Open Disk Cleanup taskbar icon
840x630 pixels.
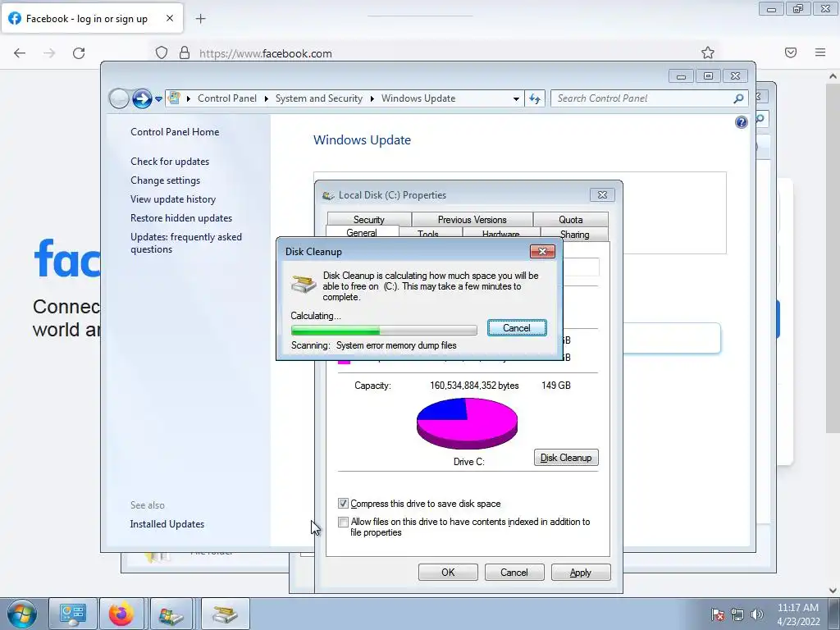(225, 614)
